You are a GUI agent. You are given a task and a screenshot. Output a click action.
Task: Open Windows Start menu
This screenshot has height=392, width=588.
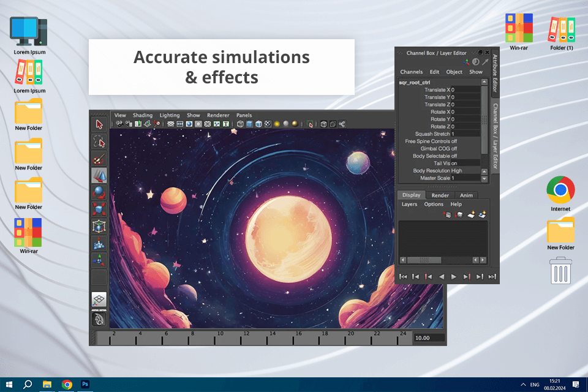[9, 385]
